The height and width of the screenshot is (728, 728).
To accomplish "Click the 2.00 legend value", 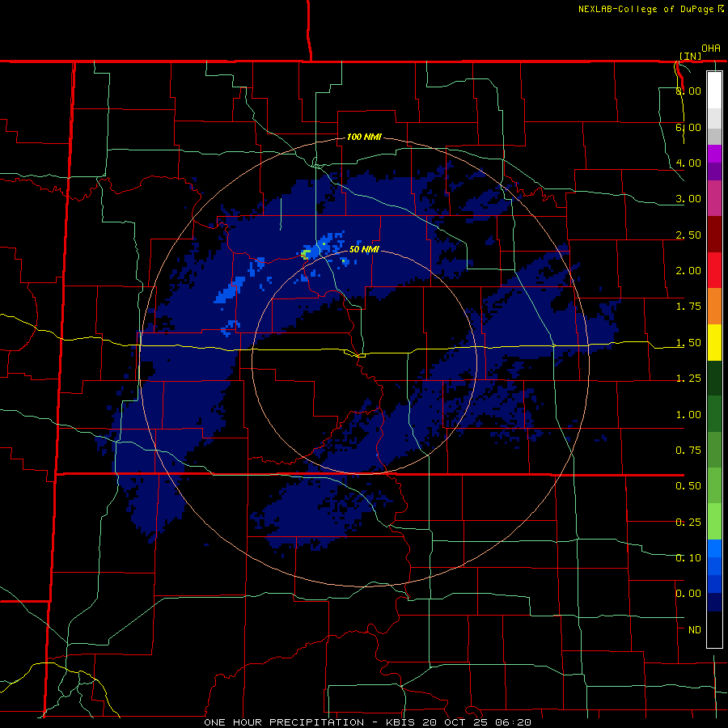I will tap(688, 271).
